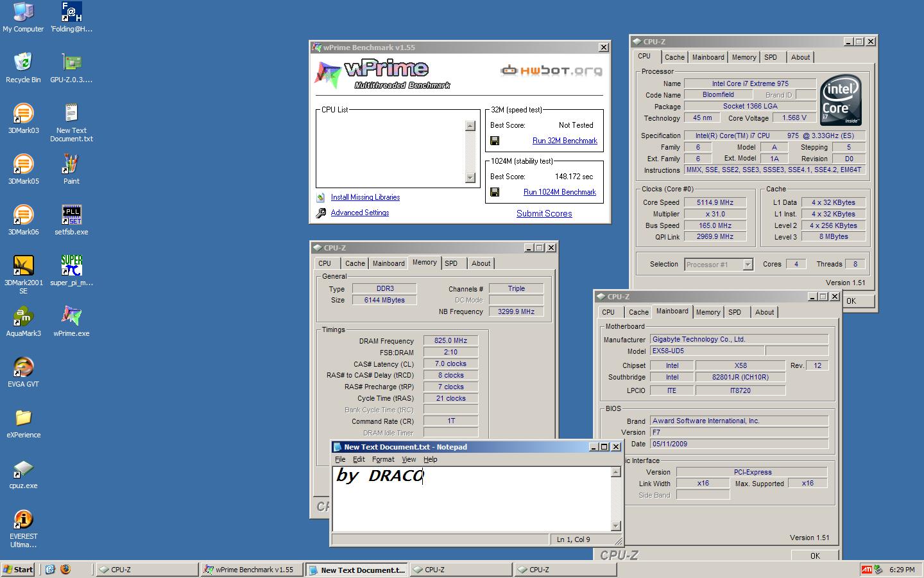Select wPrime.exe desktop icon
This screenshot has width=924, height=578.
pyautogui.click(x=71, y=322)
